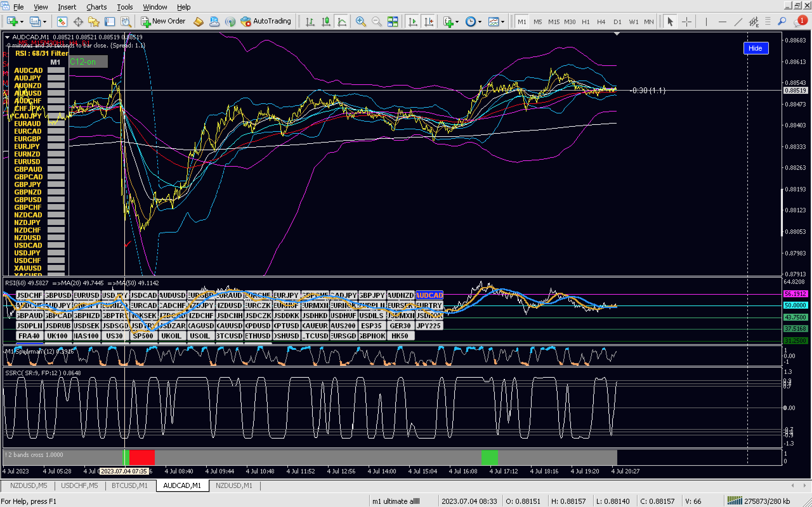Open the Charts menu
Screen dimensions: 812x507
click(96, 7)
